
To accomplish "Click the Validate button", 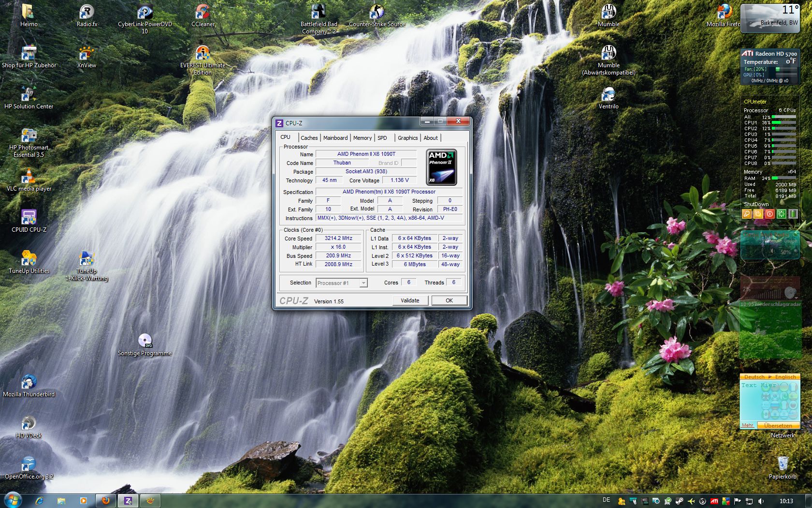I will point(410,300).
